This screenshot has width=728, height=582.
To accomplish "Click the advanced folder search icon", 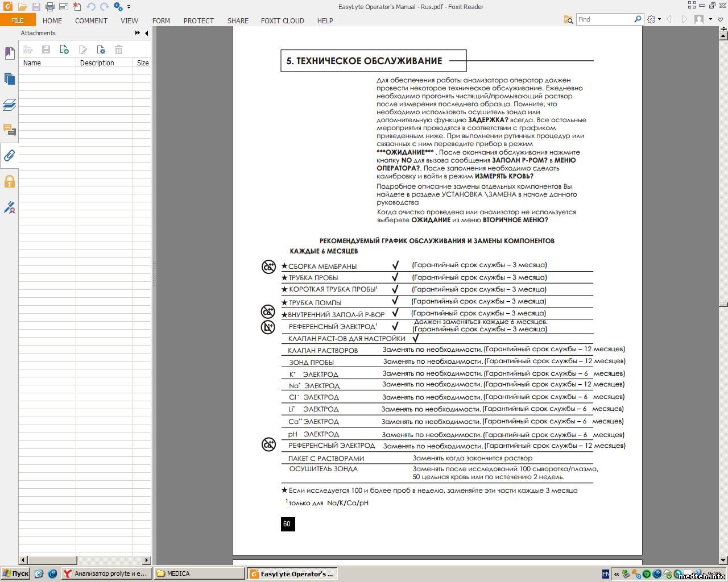I will coord(568,19).
